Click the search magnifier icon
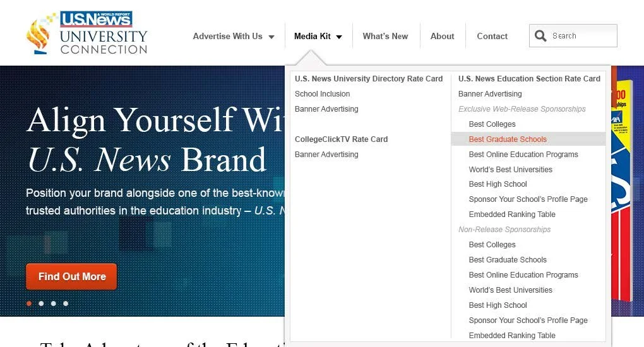 [x=540, y=36]
